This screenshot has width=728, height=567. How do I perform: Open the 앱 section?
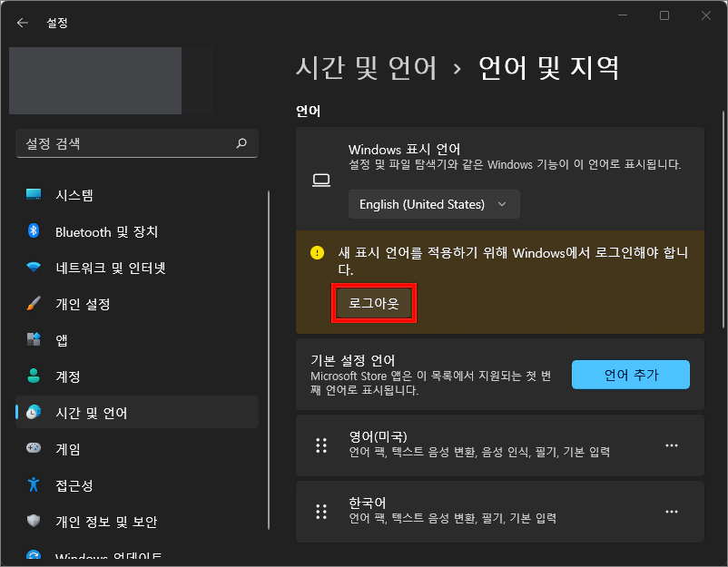[x=137, y=339]
